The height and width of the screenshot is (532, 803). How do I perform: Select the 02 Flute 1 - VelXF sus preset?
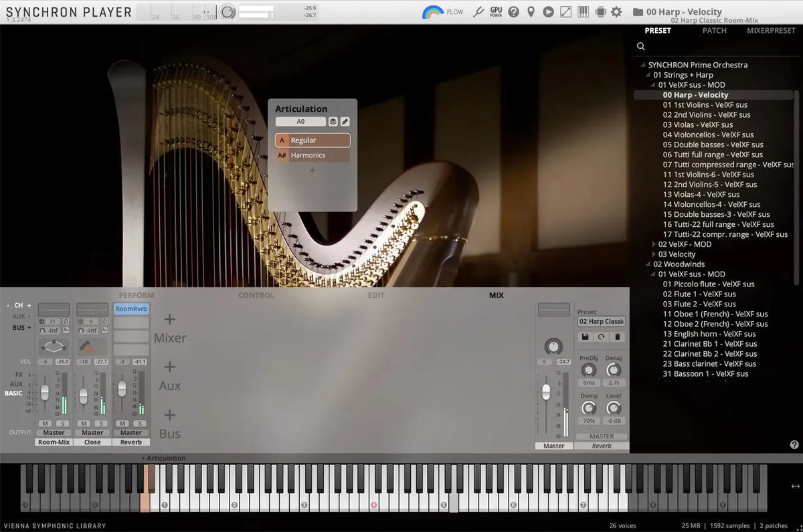701,294
